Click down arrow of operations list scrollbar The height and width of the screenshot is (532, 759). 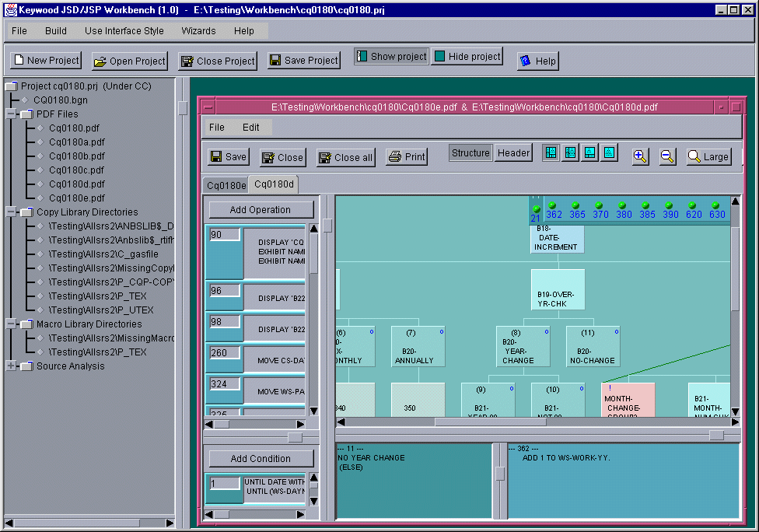pyautogui.click(x=313, y=411)
